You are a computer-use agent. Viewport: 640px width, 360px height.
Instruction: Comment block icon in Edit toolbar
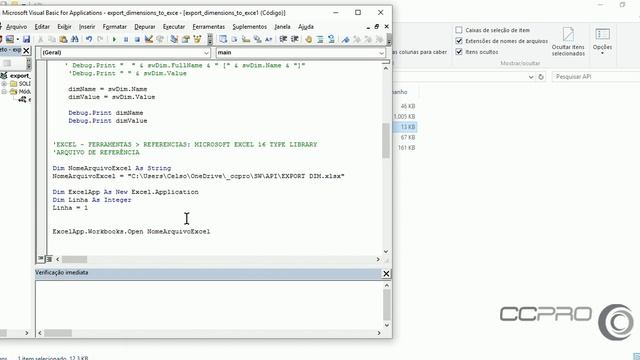pos(320,39)
